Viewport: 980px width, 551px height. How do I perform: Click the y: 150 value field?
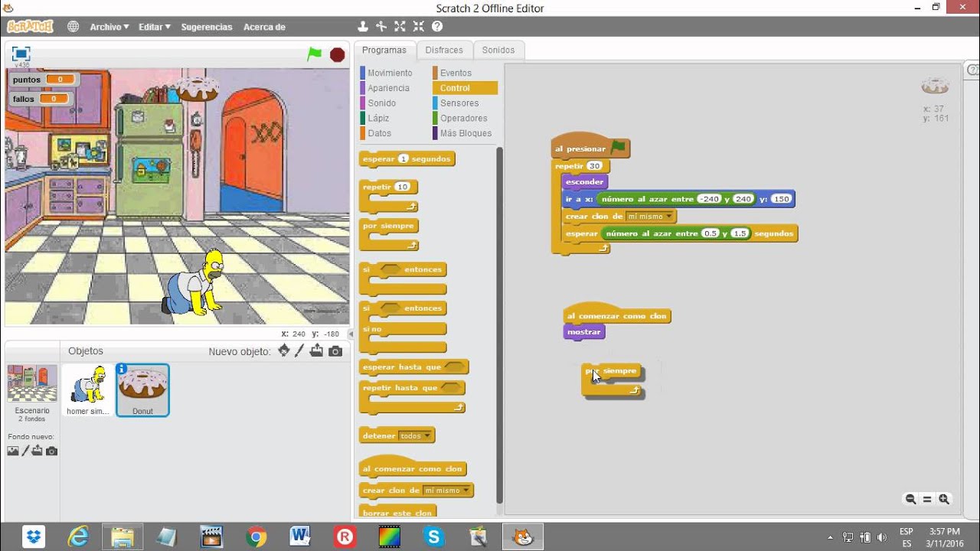tap(780, 199)
